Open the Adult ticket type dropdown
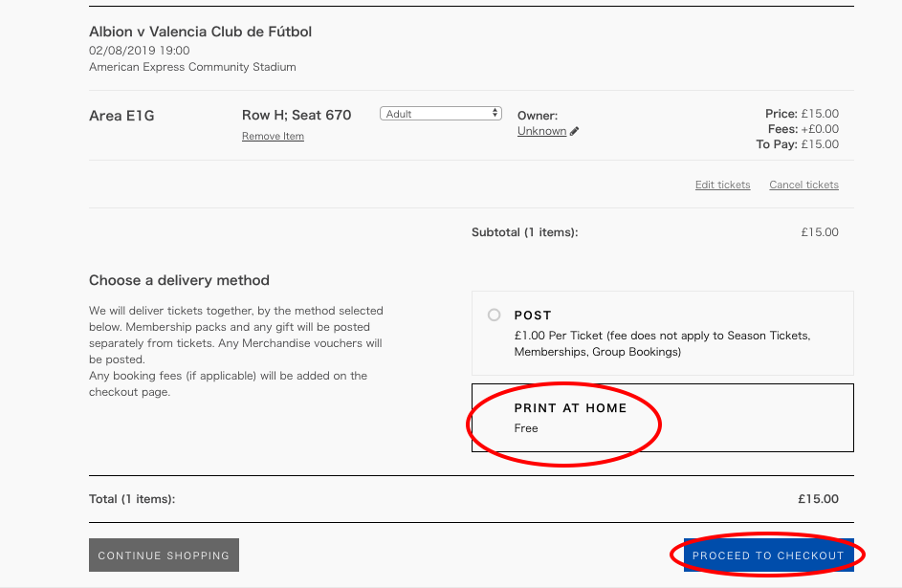The image size is (902, 588). pos(441,114)
